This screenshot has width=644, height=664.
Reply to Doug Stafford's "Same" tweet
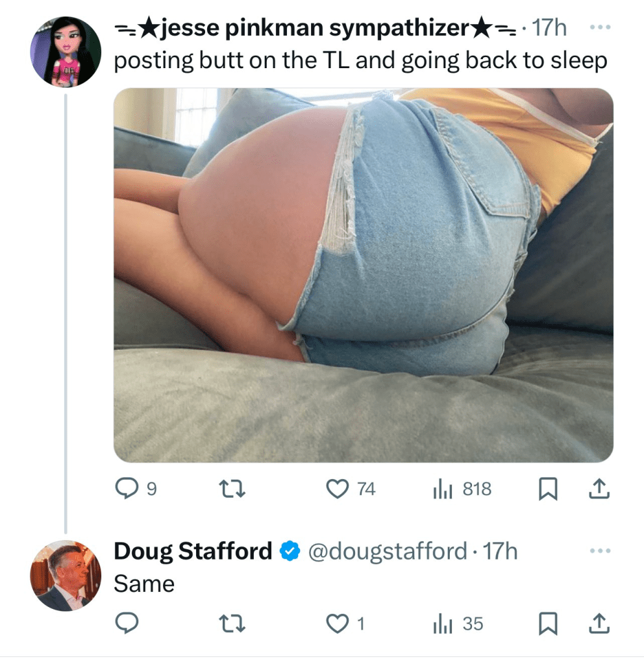tap(125, 624)
